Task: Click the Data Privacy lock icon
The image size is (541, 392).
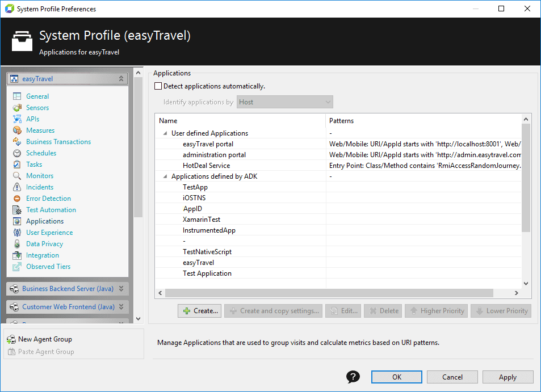Action: (17, 244)
